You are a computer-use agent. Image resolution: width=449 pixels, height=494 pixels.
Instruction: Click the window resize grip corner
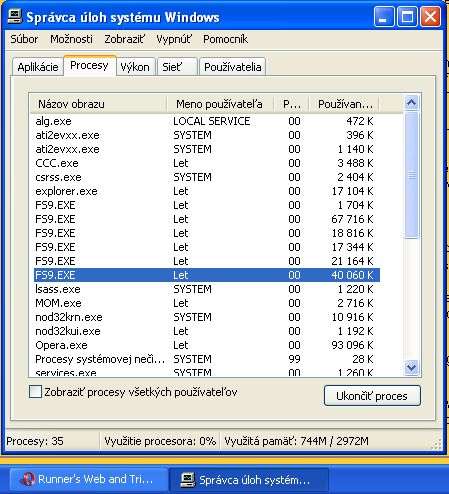(437, 444)
